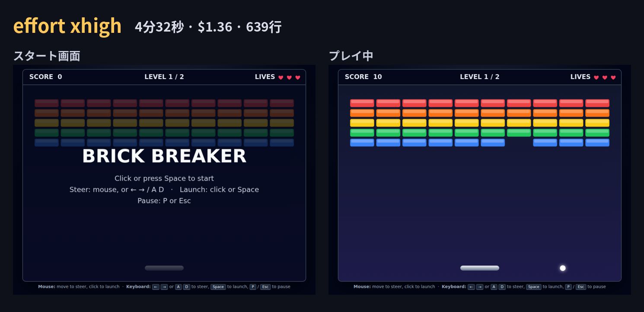Click 'LEVEL 1 / 2' in the start screen
The image size is (644, 312).
[x=164, y=77]
